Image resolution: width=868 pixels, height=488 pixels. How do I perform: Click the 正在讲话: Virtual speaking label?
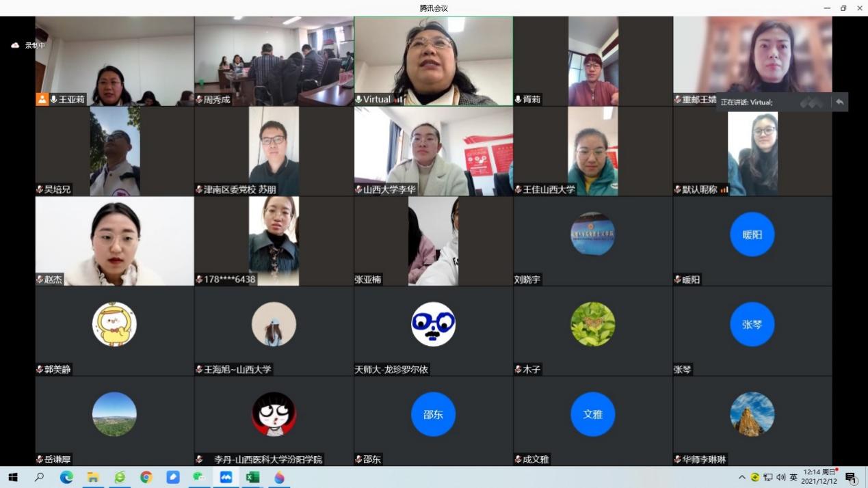point(746,102)
